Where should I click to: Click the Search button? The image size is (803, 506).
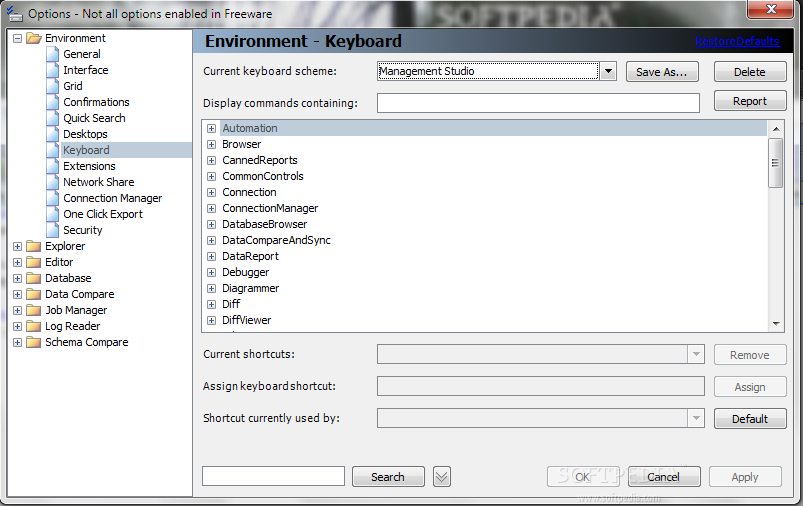388,477
